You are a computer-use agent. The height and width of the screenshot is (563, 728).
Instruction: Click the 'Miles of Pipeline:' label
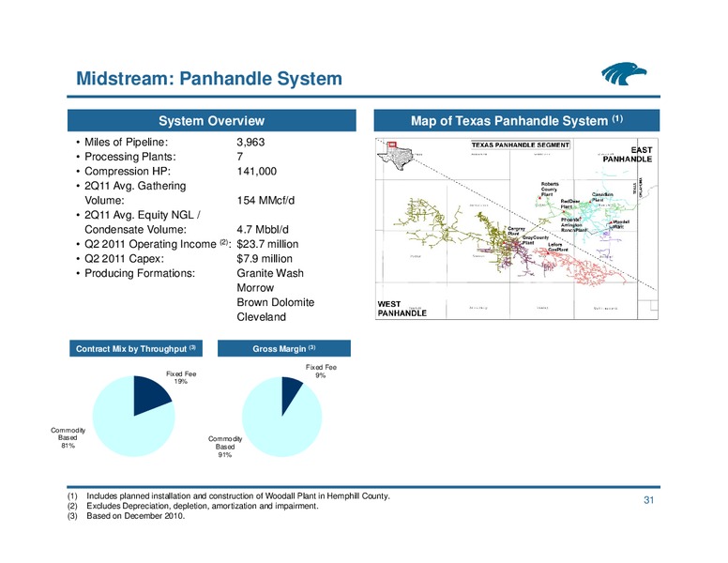pyautogui.click(x=126, y=142)
